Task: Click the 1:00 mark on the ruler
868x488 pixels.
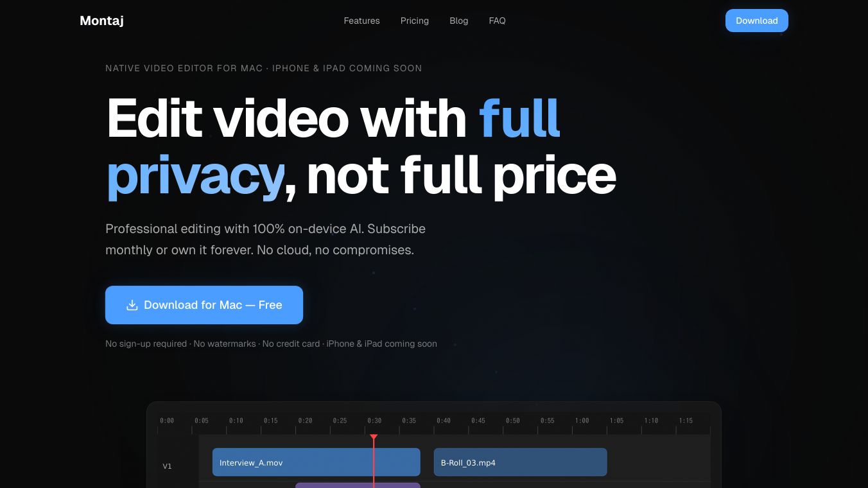Action: tap(582, 421)
